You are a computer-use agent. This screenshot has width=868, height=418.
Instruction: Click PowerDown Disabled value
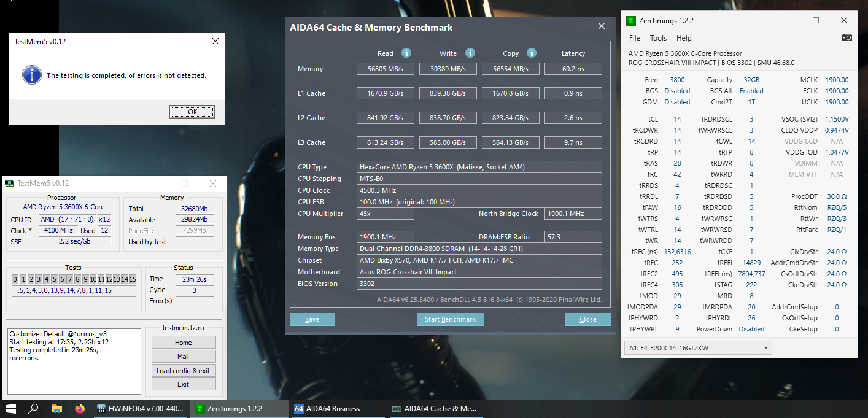[751, 329]
